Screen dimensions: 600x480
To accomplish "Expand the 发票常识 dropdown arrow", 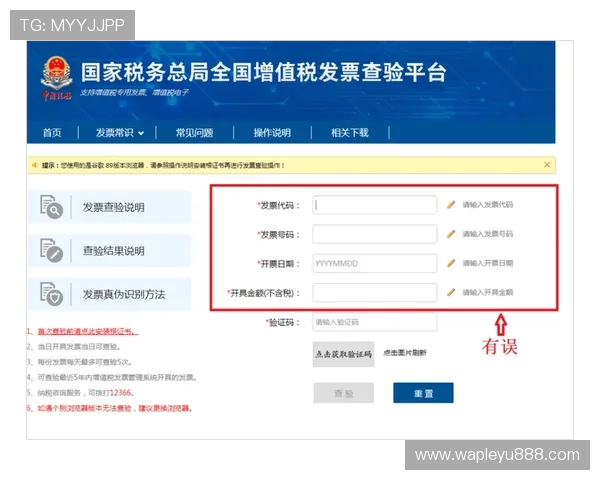I will point(141,133).
